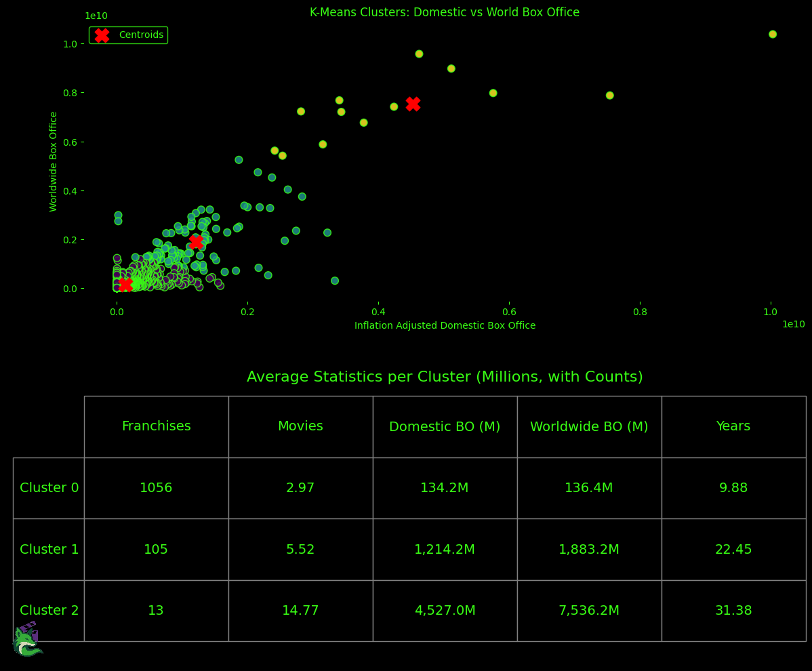812x671 pixels.
Task: Select the 4,527.0M value in Cluster 2 row
Action: click(x=445, y=610)
